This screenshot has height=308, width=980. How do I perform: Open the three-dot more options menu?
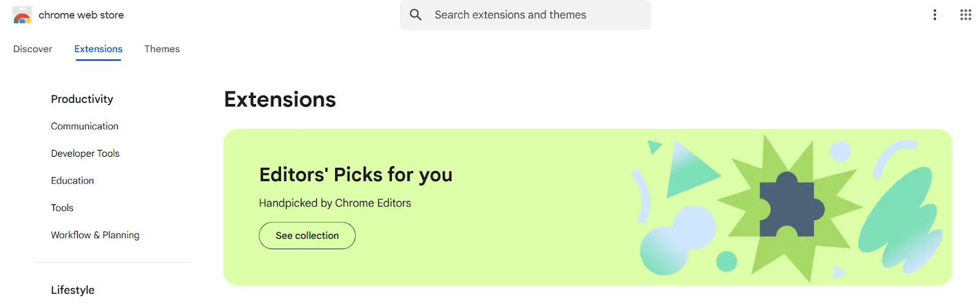click(935, 15)
